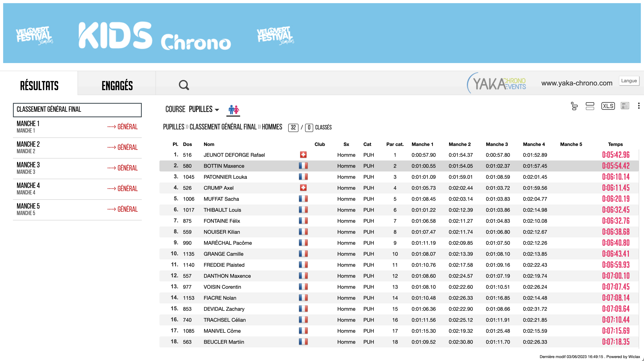Screen dimensions: 644x361
Task: Click Manche 2 time 0:02:17.58
Action: click(460, 265)
